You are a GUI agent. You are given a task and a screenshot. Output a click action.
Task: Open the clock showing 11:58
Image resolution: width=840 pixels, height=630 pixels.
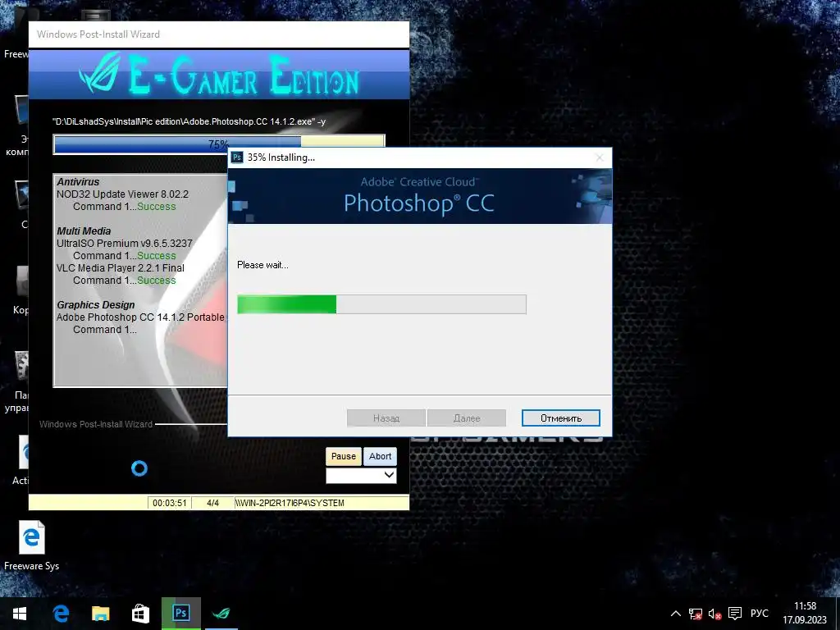(805, 614)
